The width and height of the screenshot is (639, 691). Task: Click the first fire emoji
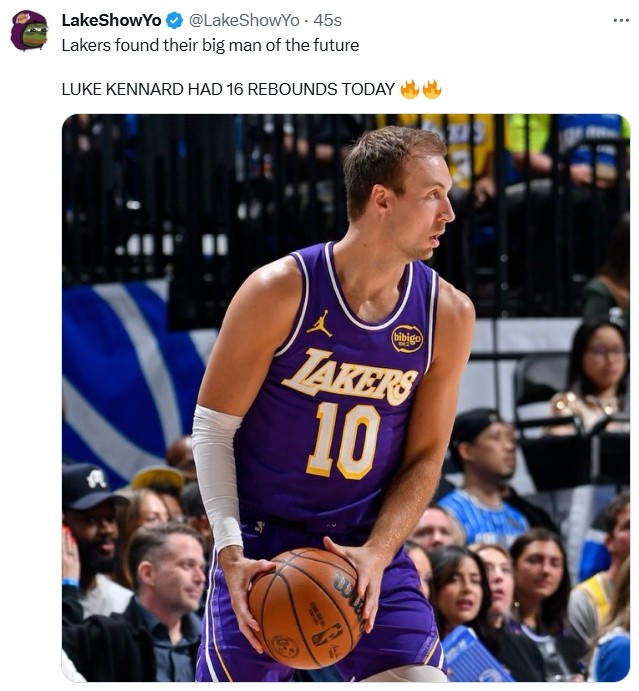click(x=409, y=89)
